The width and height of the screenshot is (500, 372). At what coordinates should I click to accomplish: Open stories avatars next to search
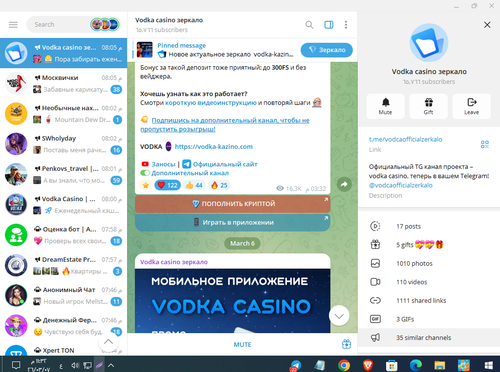105,24
